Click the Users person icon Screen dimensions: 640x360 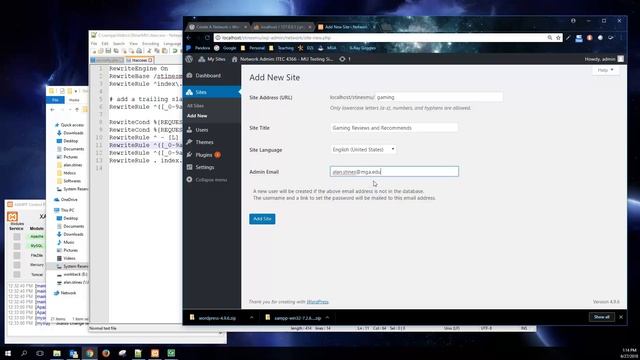pyautogui.click(x=189, y=130)
